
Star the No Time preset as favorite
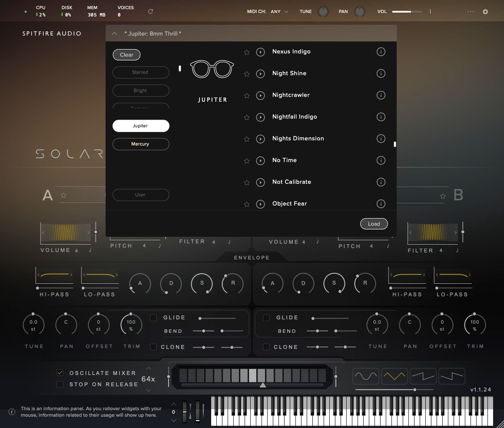[x=246, y=160]
